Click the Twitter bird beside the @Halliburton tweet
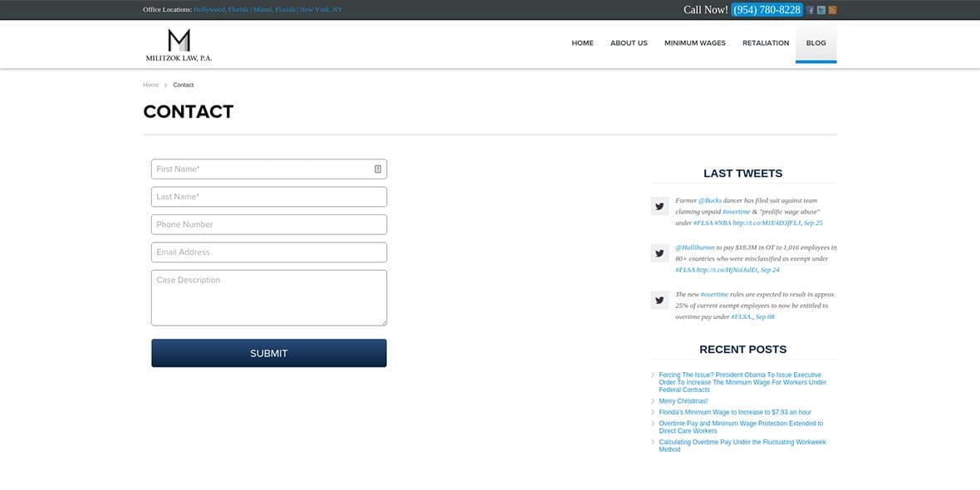The height and width of the screenshot is (490, 980). click(x=659, y=253)
